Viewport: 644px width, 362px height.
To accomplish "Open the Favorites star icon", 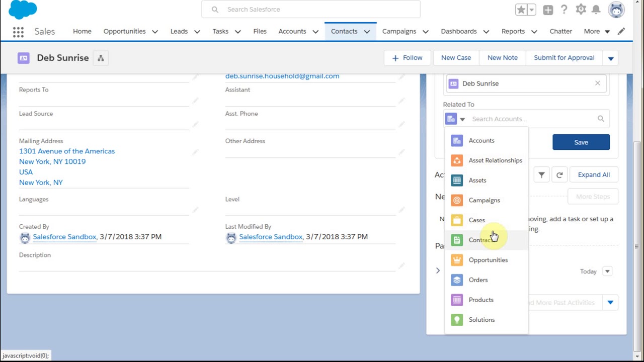I will click(521, 10).
